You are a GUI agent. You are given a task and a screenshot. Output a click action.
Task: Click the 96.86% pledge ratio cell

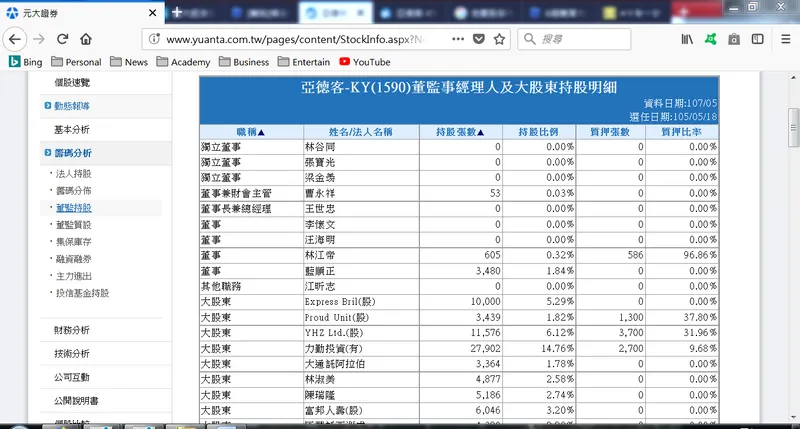pos(682,255)
